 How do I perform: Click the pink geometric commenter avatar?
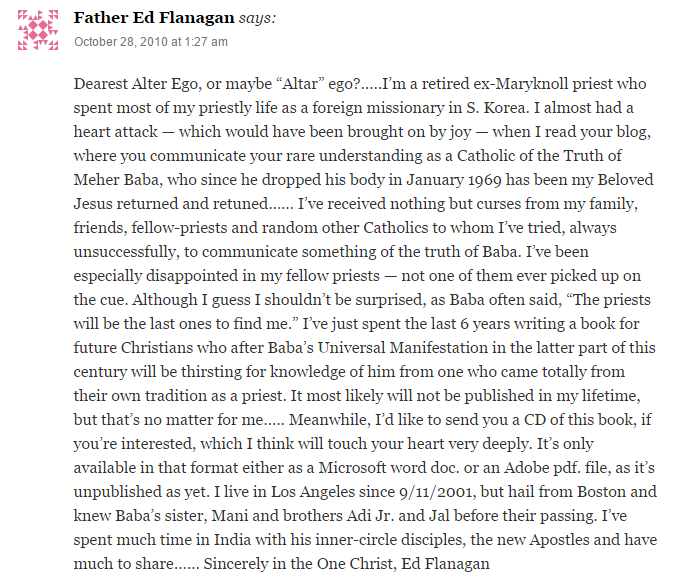38,30
